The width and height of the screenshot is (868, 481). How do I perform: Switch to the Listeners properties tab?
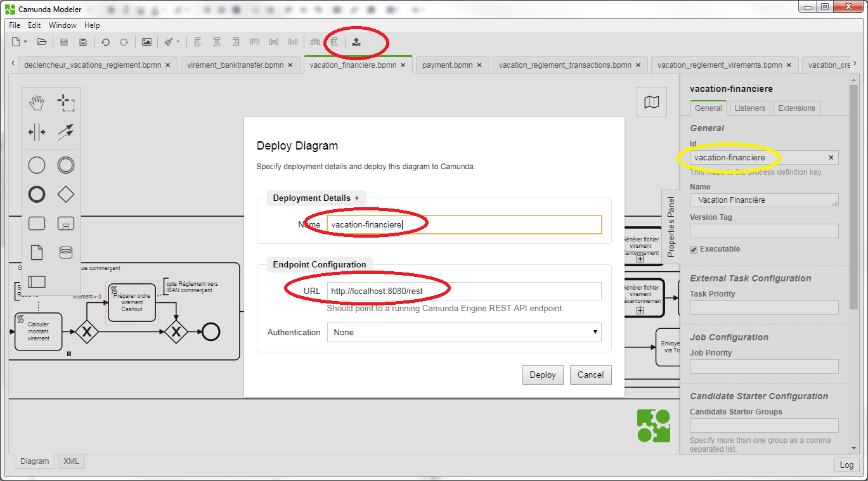click(749, 108)
